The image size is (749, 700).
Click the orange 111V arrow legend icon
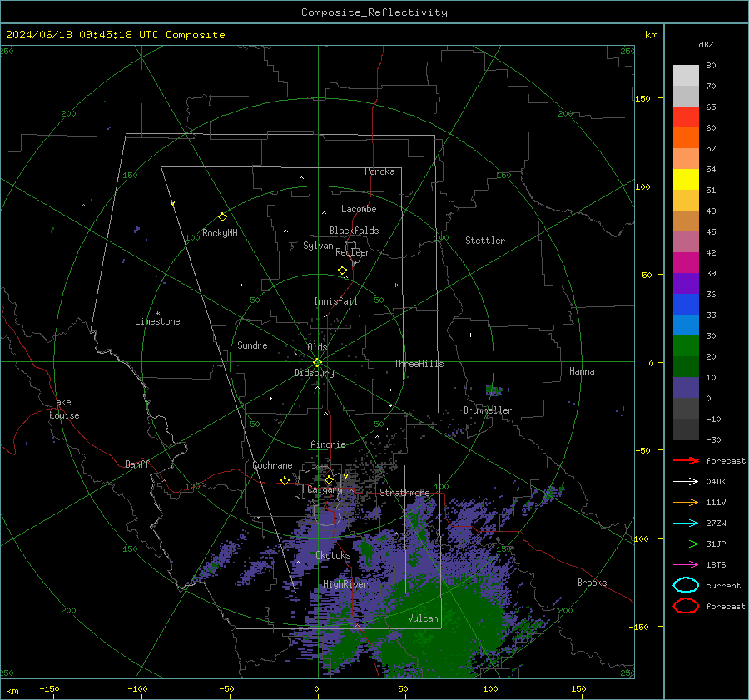(686, 502)
